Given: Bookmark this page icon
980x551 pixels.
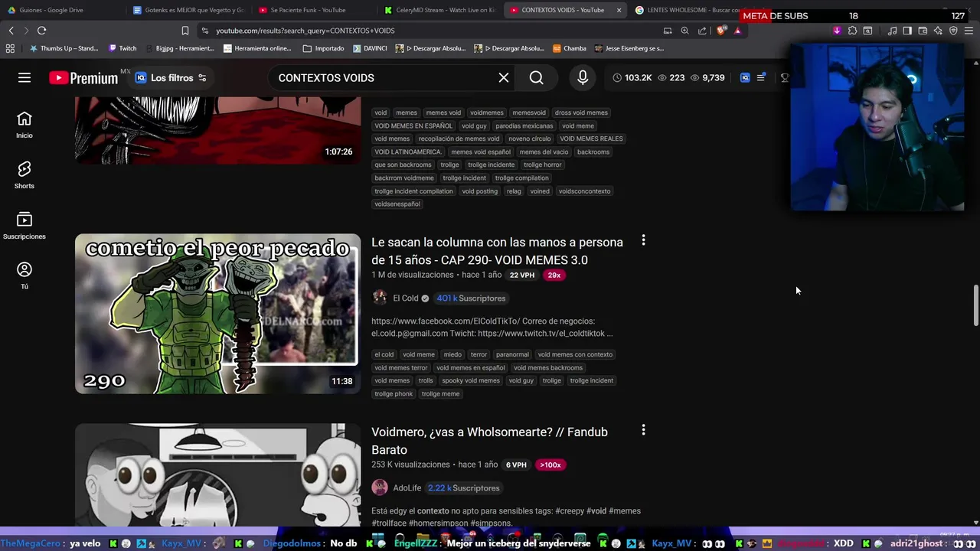Looking at the screenshot, I should click(x=185, y=31).
